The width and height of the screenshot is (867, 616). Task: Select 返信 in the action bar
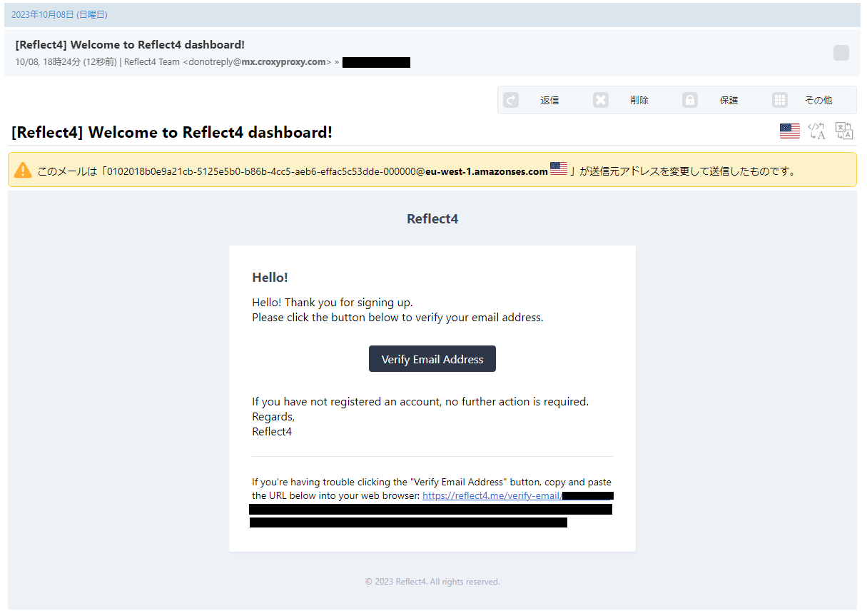(549, 101)
